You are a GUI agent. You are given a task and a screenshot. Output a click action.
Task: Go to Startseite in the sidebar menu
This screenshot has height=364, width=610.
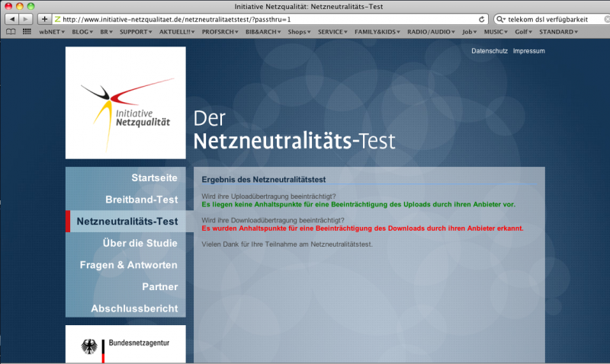coord(154,177)
